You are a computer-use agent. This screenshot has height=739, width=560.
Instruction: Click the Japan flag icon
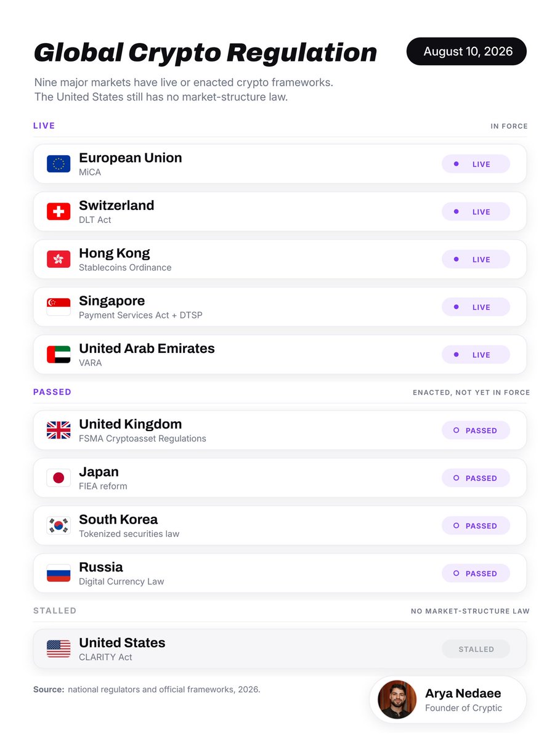point(59,478)
